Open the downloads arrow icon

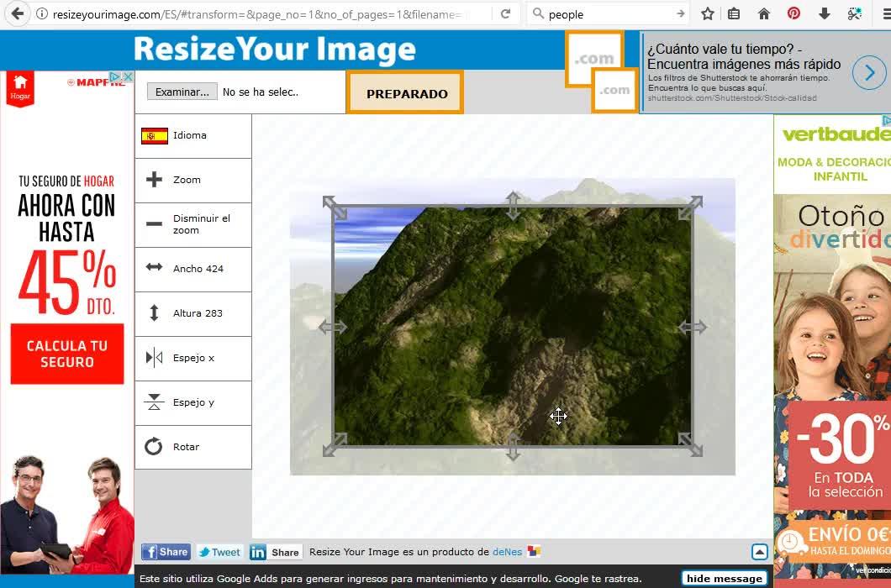pyautogui.click(x=824, y=13)
